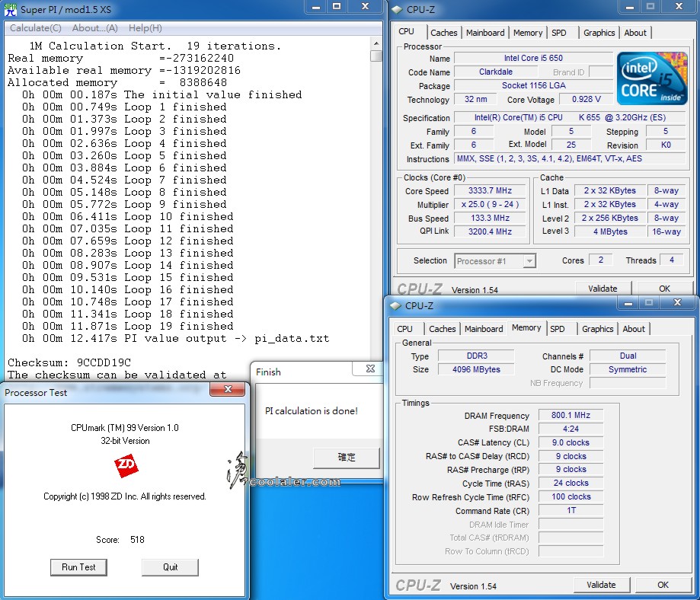
Task: Click the Package value Socket 1156 LGA
Action: coord(533,85)
